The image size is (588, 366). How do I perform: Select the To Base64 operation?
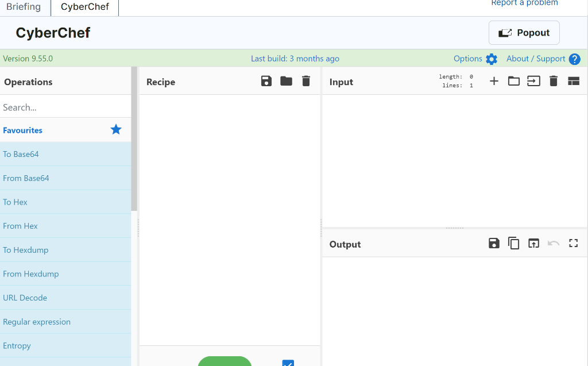[x=65, y=154]
